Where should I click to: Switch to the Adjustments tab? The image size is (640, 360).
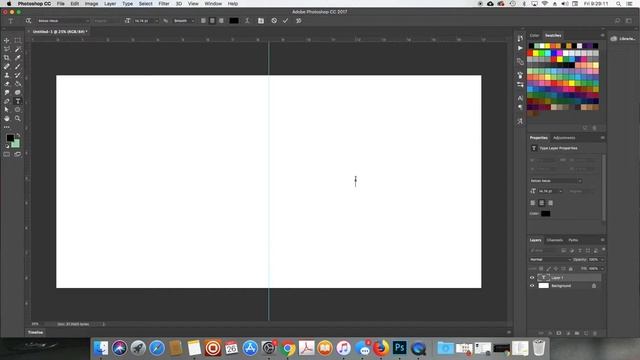pyautogui.click(x=564, y=138)
